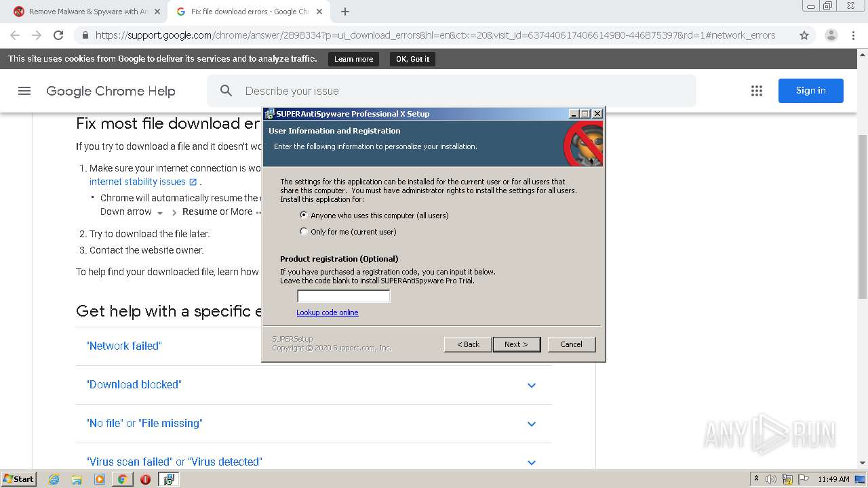Open File Explorer from the taskbar
868x488 pixels.
point(77,479)
